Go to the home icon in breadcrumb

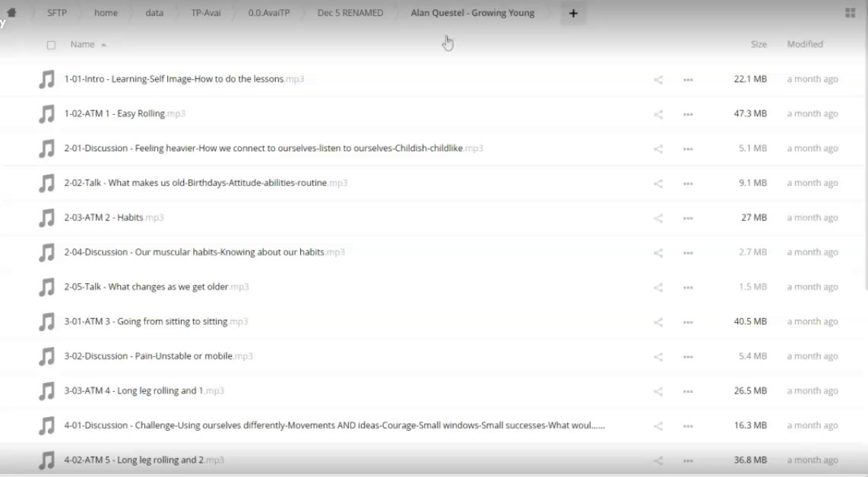11,12
